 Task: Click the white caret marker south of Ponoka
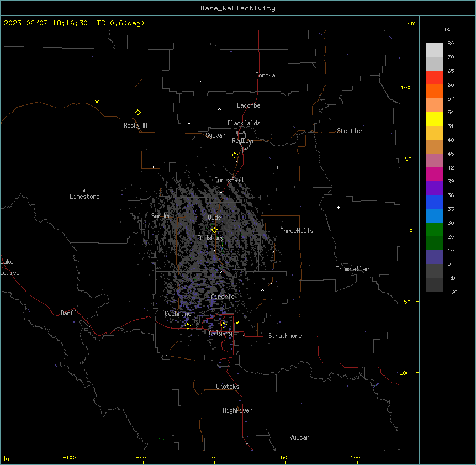(x=202, y=81)
